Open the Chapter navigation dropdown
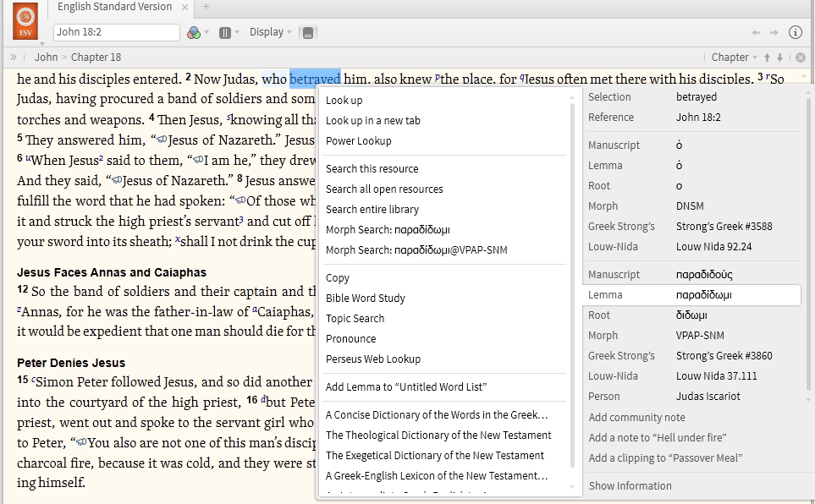 (734, 58)
